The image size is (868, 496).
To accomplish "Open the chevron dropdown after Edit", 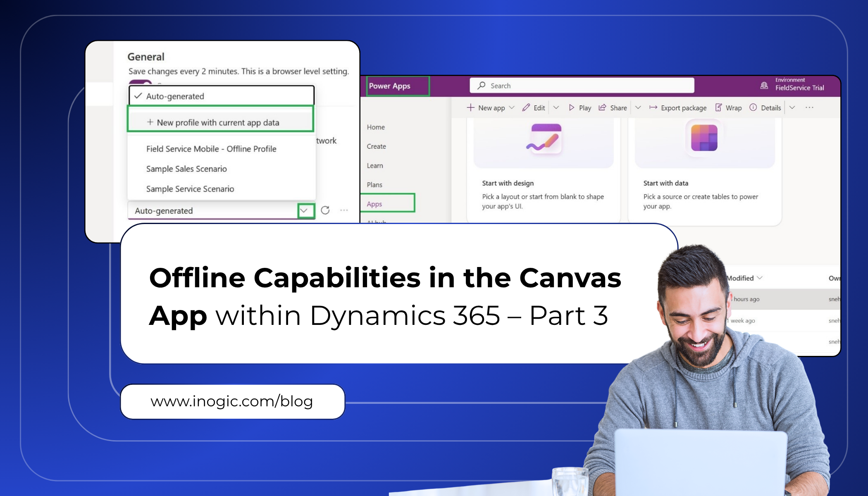I will pos(556,107).
